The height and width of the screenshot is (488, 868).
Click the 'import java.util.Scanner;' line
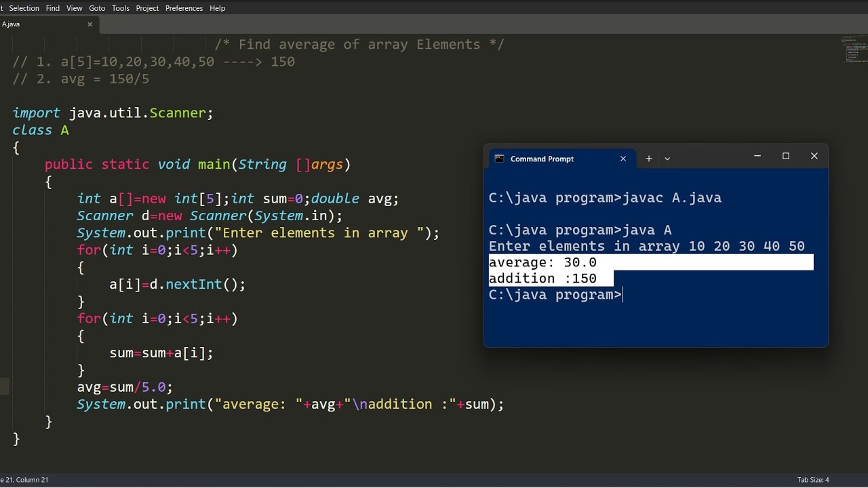(x=113, y=113)
